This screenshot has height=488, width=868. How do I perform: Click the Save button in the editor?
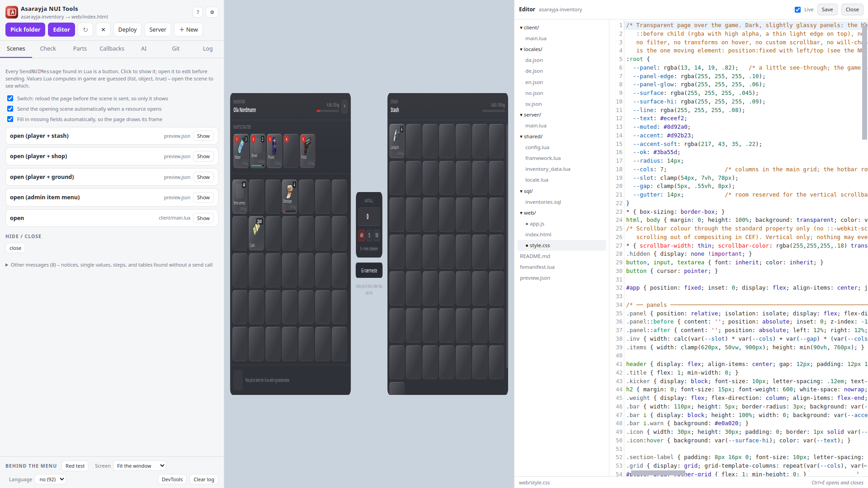click(x=827, y=9)
